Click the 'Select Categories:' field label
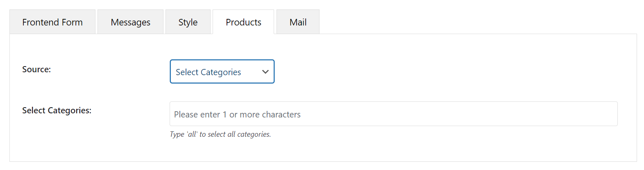Screen dimensions: 644x170 click(57, 110)
